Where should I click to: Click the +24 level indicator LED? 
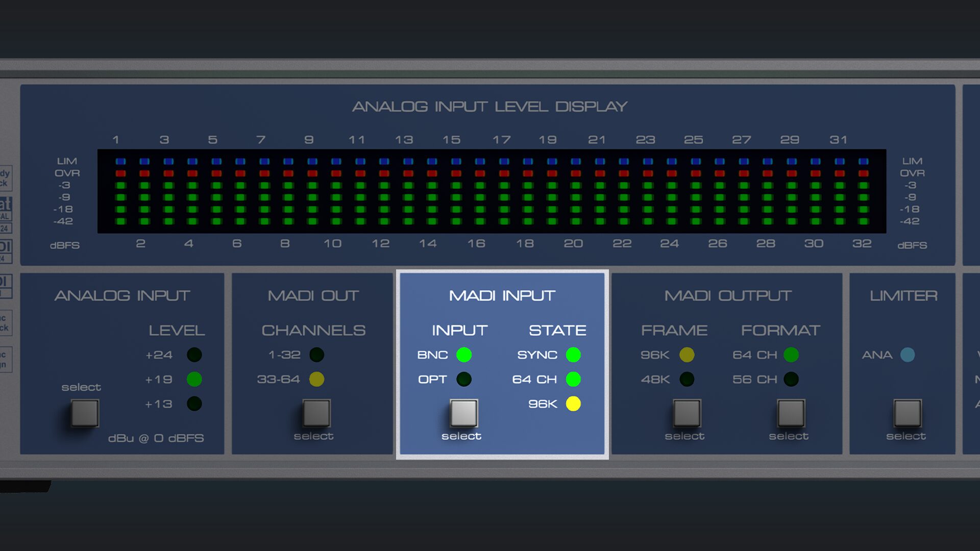[x=194, y=355]
